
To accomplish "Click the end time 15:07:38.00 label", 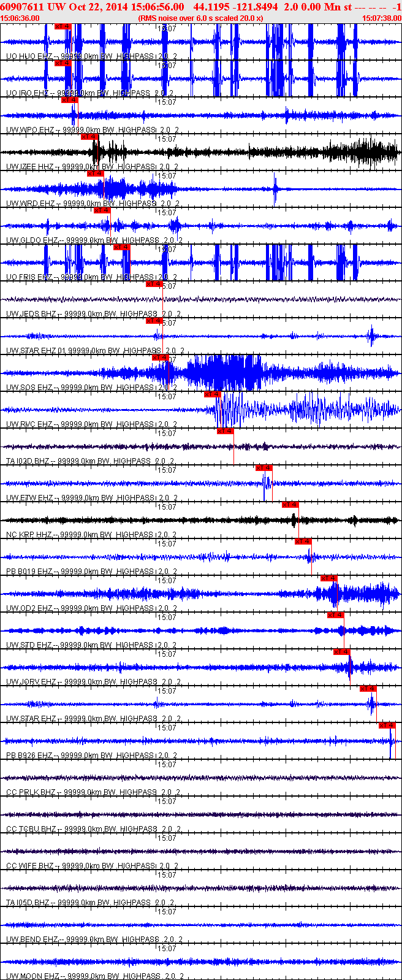I will tap(382, 18).
